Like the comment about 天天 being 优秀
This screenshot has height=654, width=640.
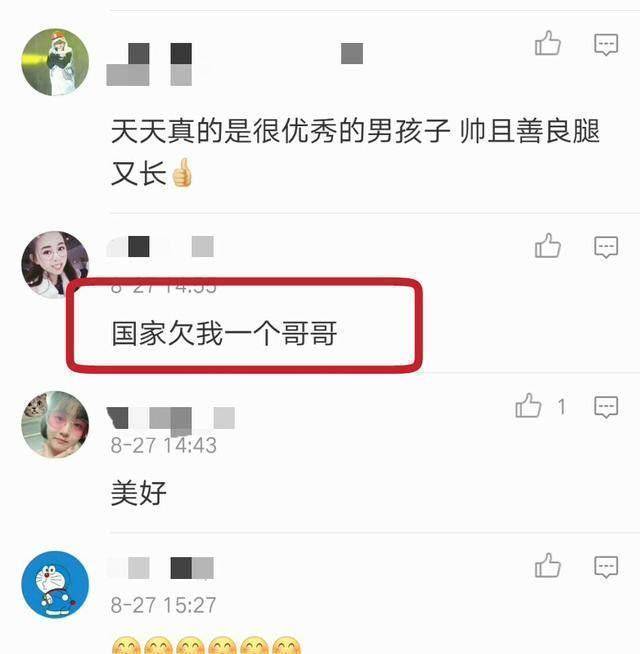(547, 43)
